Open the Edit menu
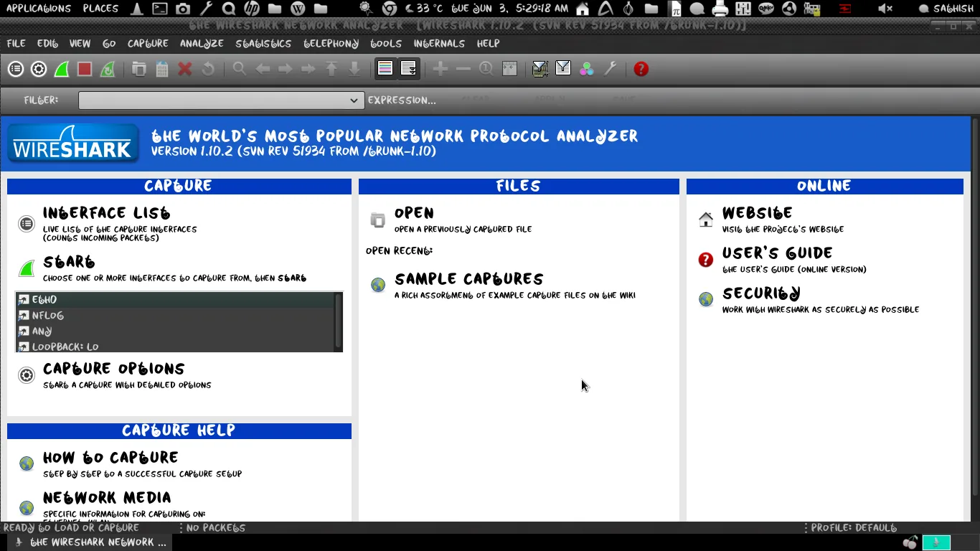The width and height of the screenshot is (980, 551). (x=47, y=44)
